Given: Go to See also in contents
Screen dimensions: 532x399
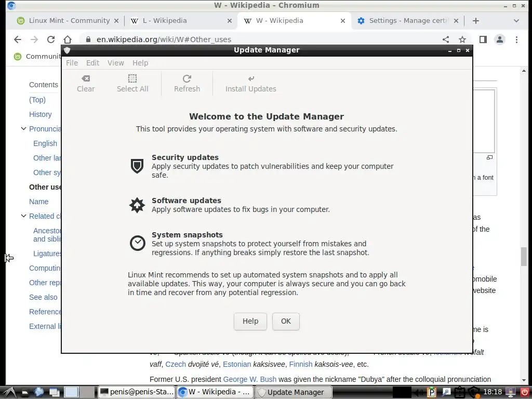Looking at the screenshot, I should (43, 297).
